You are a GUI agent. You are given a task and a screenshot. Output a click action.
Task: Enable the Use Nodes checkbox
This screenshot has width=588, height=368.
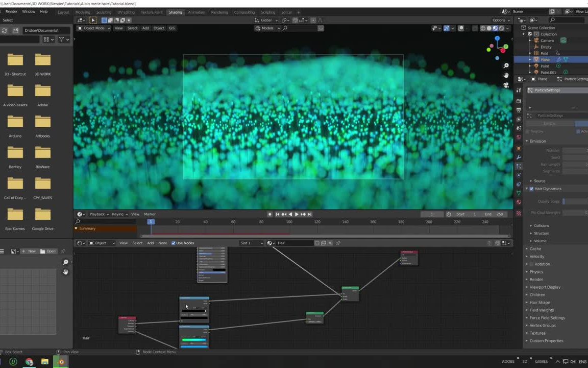click(174, 243)
